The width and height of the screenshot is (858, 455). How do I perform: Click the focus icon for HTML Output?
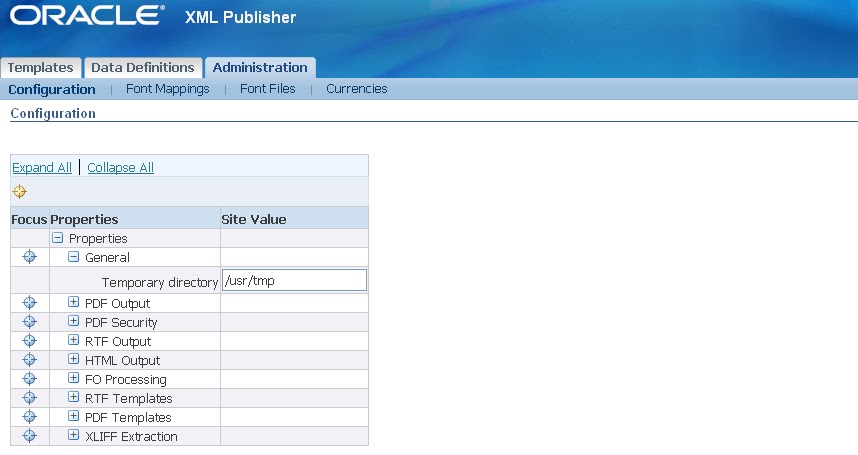click(30, 359)
